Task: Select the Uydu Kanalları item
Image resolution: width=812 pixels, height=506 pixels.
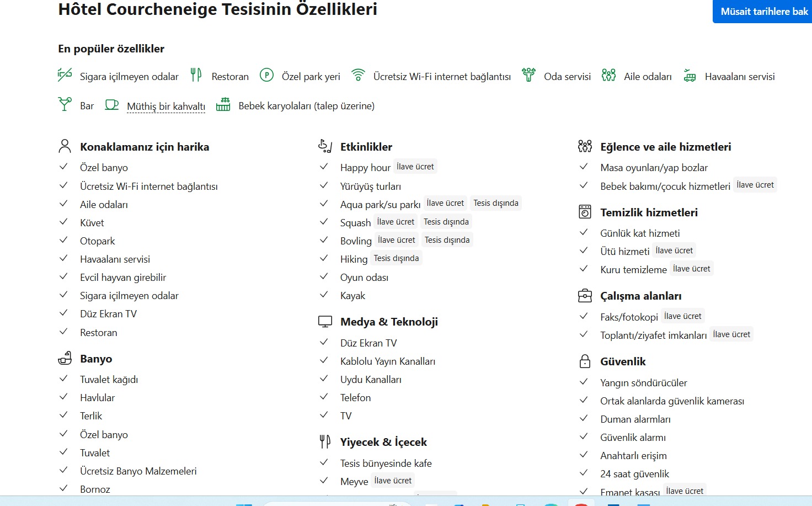Action: [371, 379]
